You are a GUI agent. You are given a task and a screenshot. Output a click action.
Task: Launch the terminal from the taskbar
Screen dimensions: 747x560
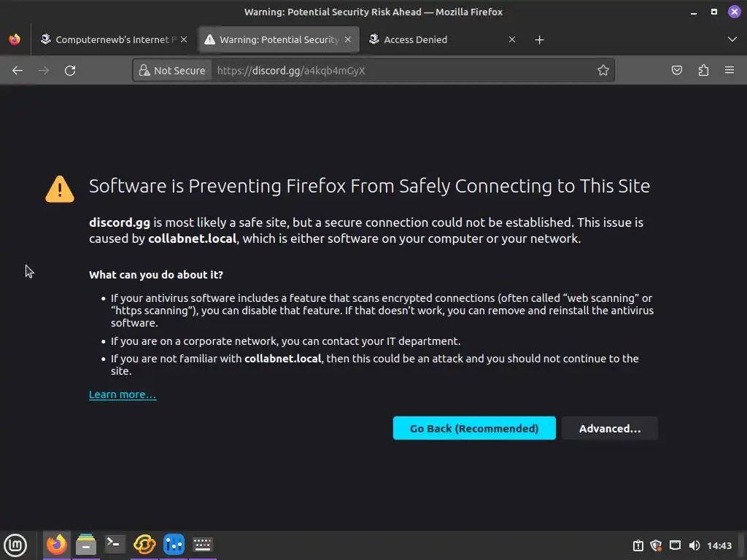115,545
